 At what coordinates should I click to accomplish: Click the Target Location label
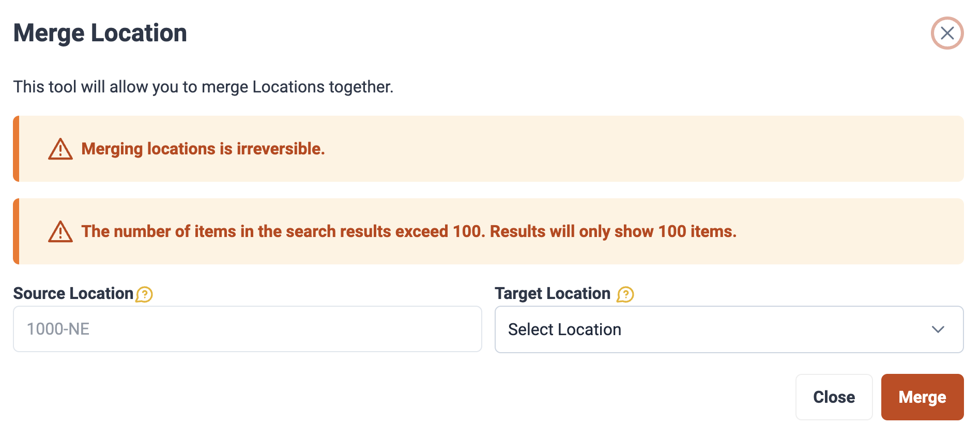click(553, 293)
